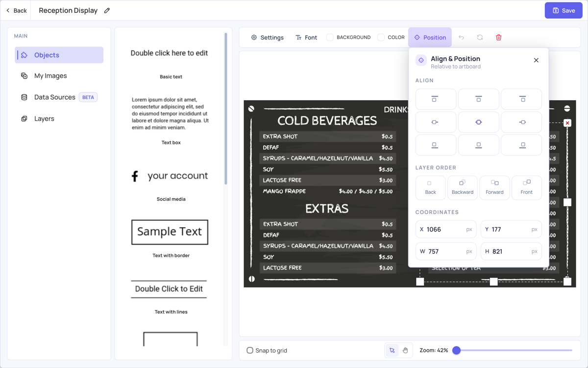This screenshot has height=368, width=588.
Task: Click the W width input field
Action: [x=446, y=251]
